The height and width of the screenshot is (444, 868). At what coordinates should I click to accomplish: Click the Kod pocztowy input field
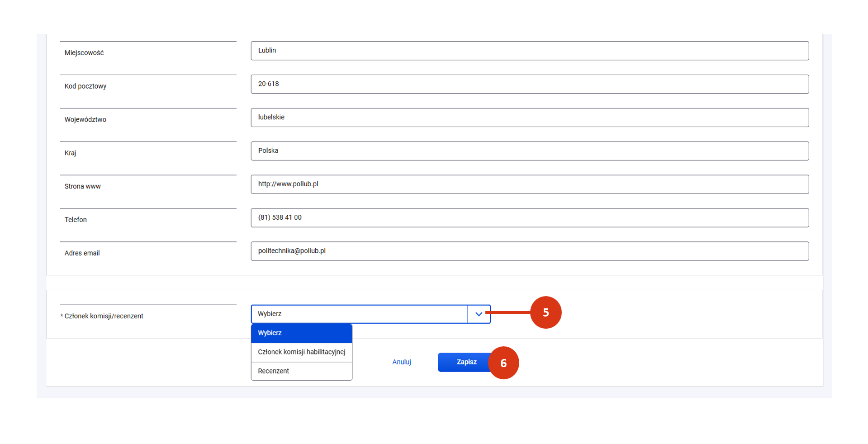coord(529,84)
